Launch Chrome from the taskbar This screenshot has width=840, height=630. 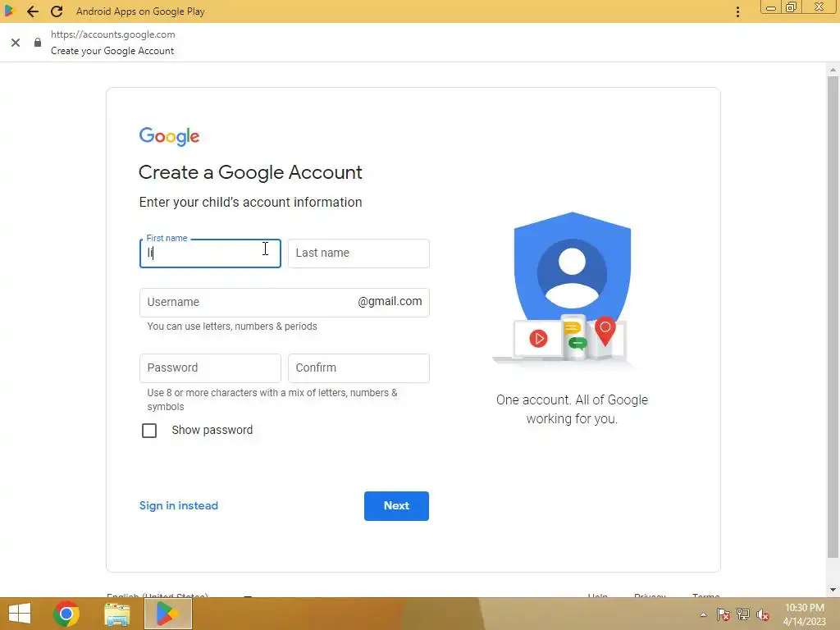pos(66,614)
